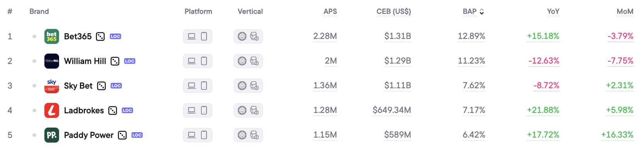
Task: Click the Paddy Power PP logo
Action: coord(52,135)
